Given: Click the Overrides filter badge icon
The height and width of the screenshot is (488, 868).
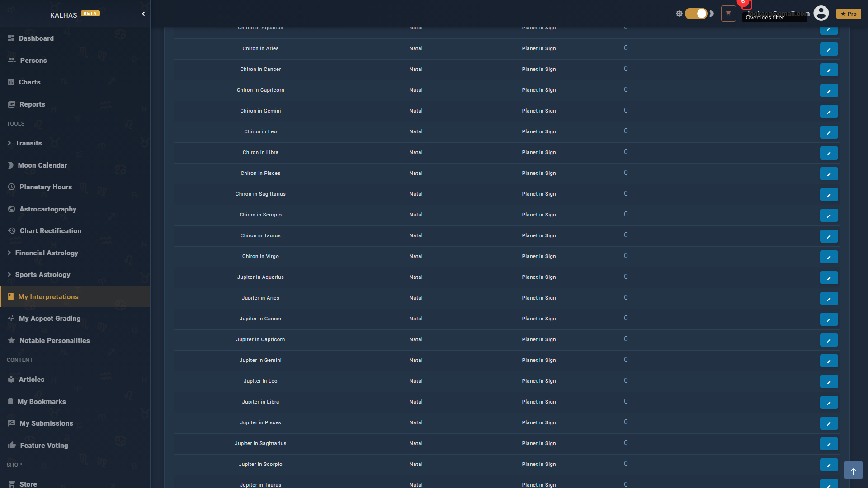Looking at the screenshot, I should (x=746, y=5).
